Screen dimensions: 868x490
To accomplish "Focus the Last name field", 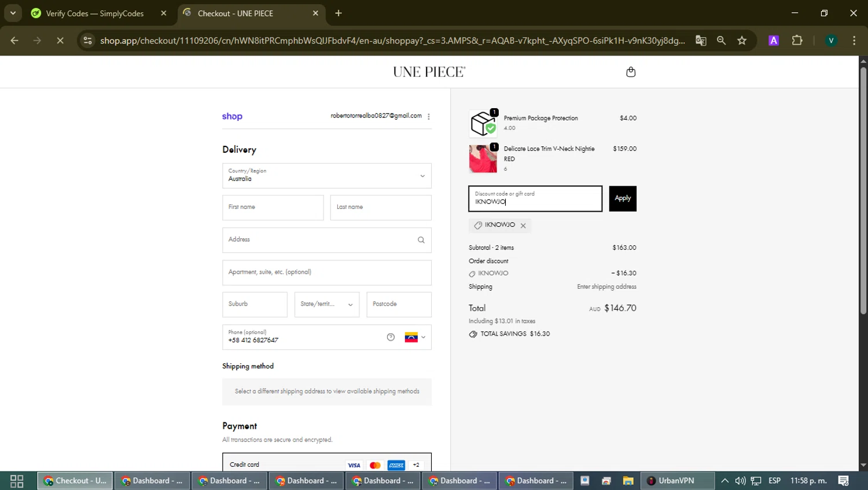I will point(381,208).
